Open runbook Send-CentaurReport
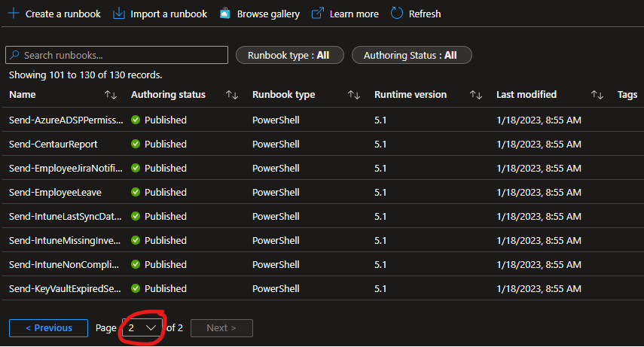Image resolution: width=644 pixels, height=347 pixels. click(53, 144)
